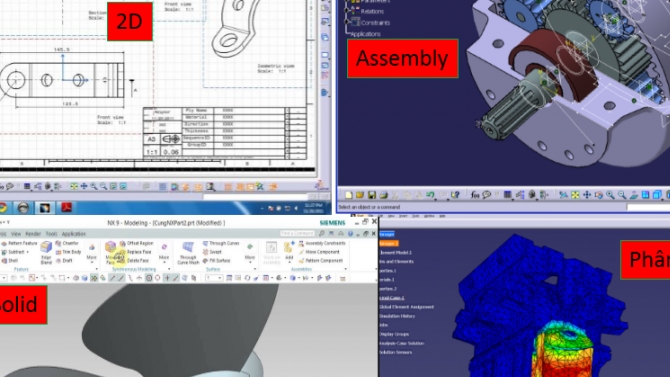Select Pan tool in 2D drafting toolbar
The height and width of the screenshot is (377, 670).
click(x=84, y=186)
